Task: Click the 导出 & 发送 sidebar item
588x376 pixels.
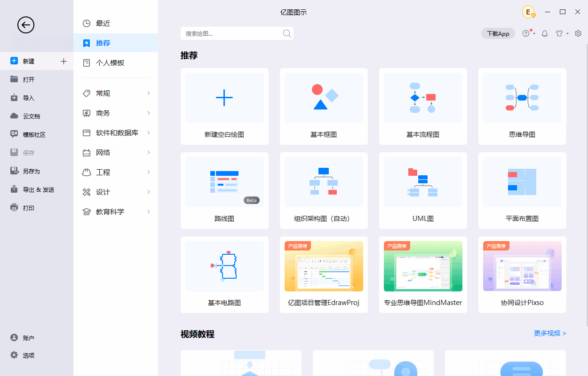Action: coord(38,189)
